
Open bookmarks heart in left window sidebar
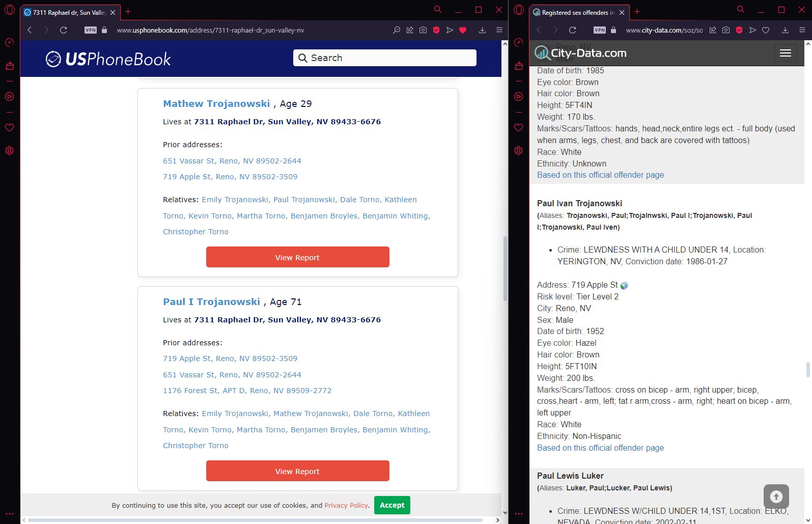9,127
